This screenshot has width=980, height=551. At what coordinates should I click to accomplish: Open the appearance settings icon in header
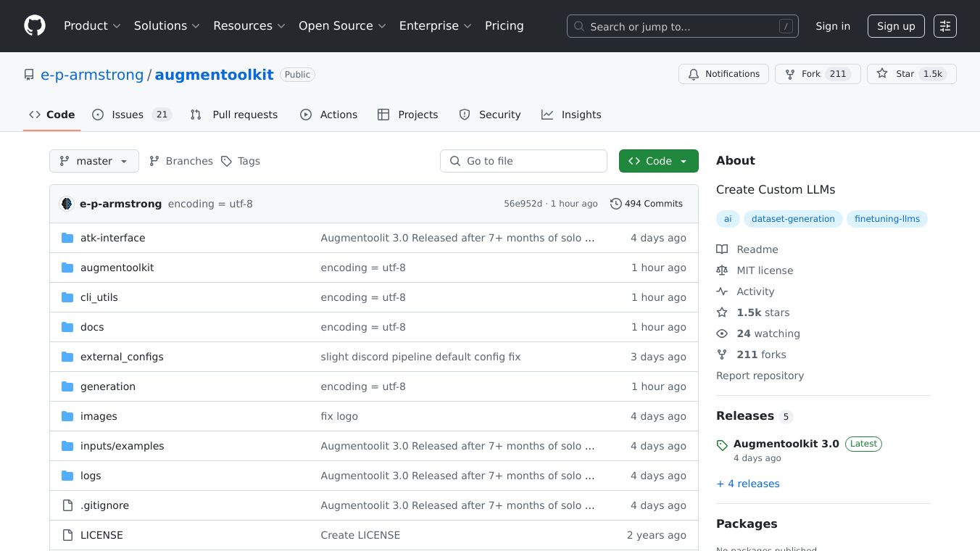click(x=944, y=26)
